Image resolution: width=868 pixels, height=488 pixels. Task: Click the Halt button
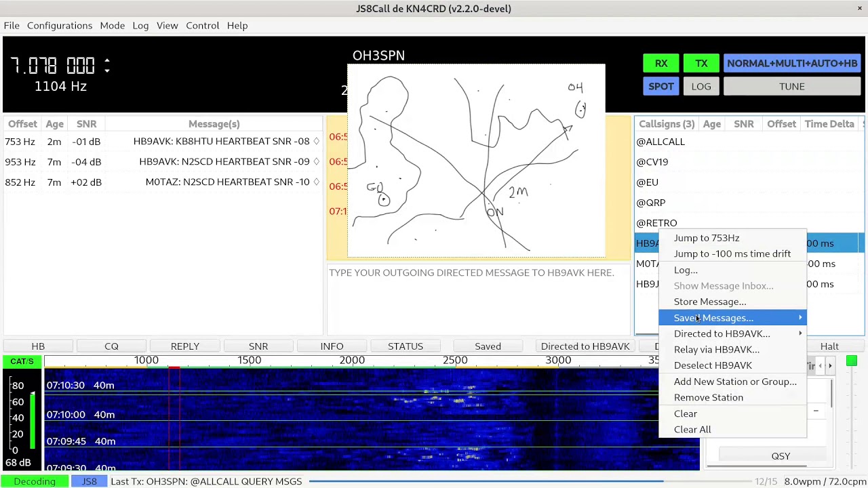coord(829,346)
